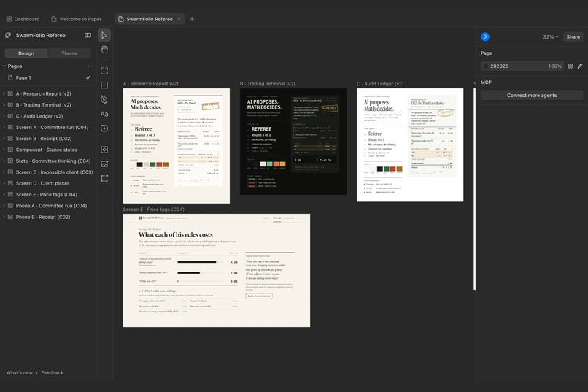The width and height of the screenshot is (588, 392).
Task: Select the Hand pan tool
Action: tap(104, 50)
